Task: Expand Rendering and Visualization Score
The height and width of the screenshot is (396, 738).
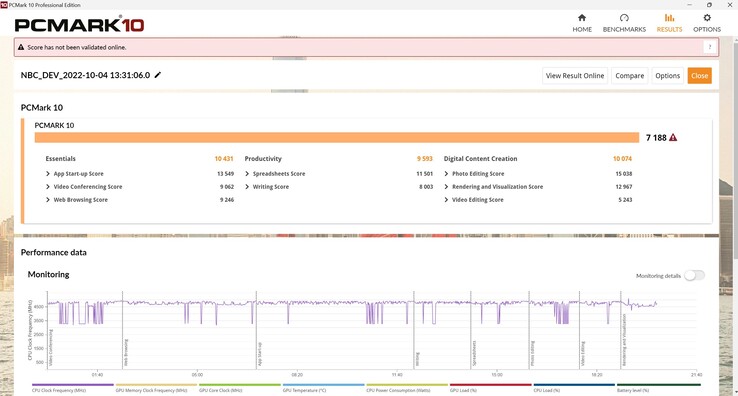Action: pos(447,187)
